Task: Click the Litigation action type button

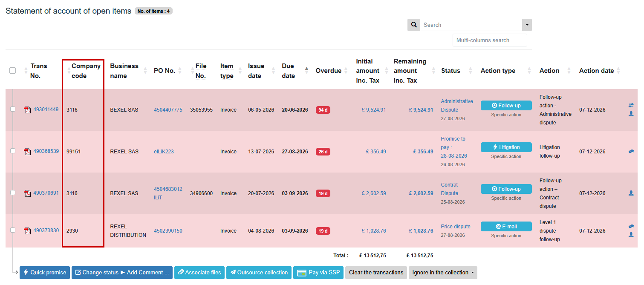Action: pos(506,147)
